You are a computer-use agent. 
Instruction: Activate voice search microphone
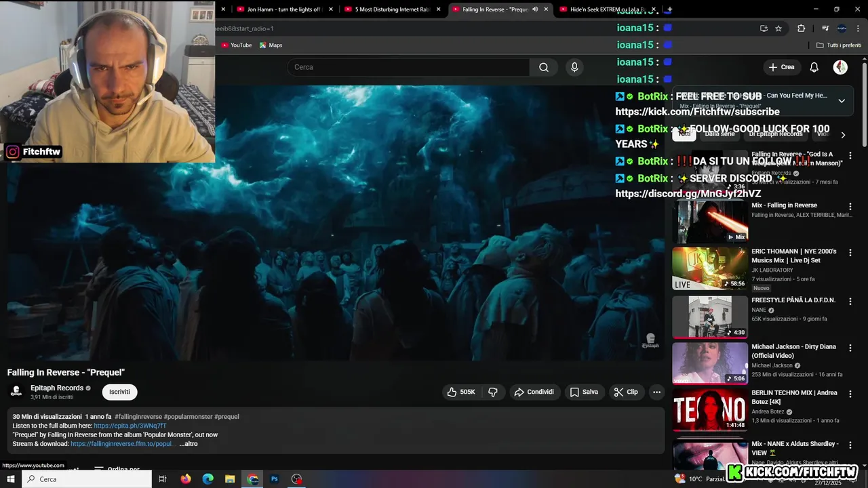(574, 67)
